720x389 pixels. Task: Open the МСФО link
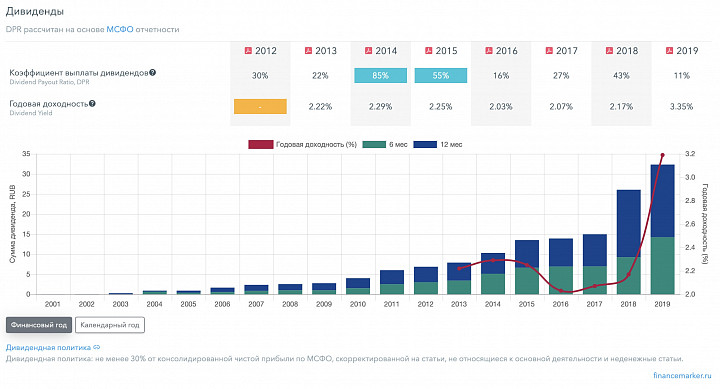[120, 29]
